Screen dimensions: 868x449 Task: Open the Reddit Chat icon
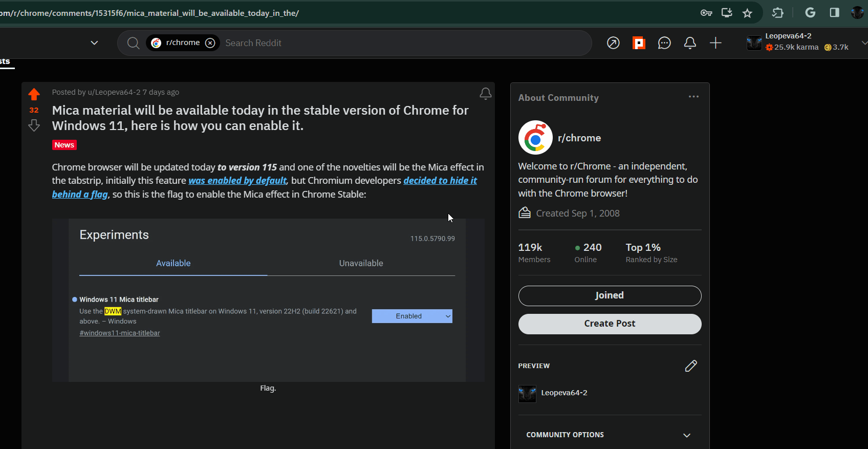pos(664,43)
